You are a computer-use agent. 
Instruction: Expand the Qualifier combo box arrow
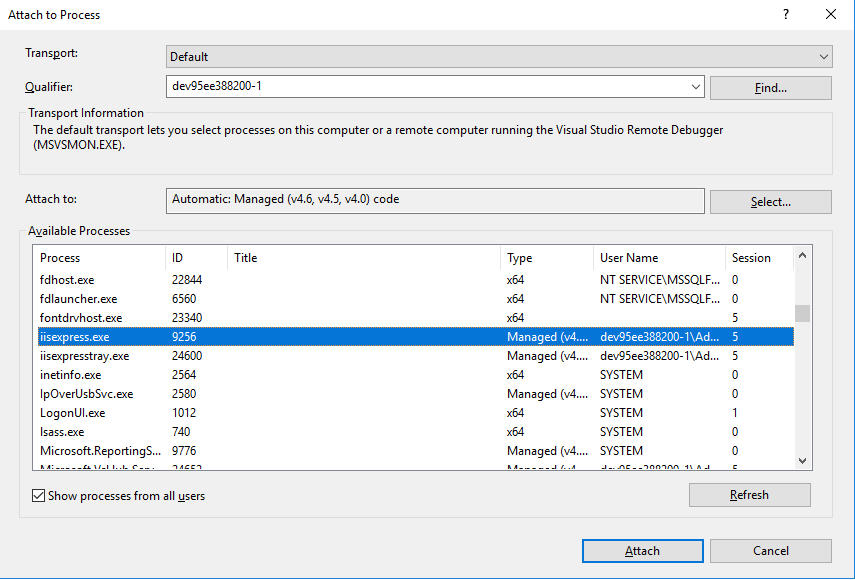[695, 87]
